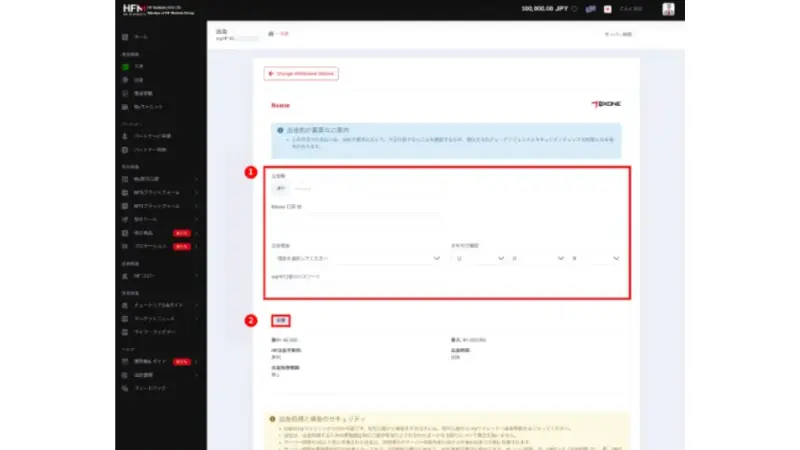Click the Change Withdrawal Method button
Screen dimensions: 800x450
click(x=301, y=74)
